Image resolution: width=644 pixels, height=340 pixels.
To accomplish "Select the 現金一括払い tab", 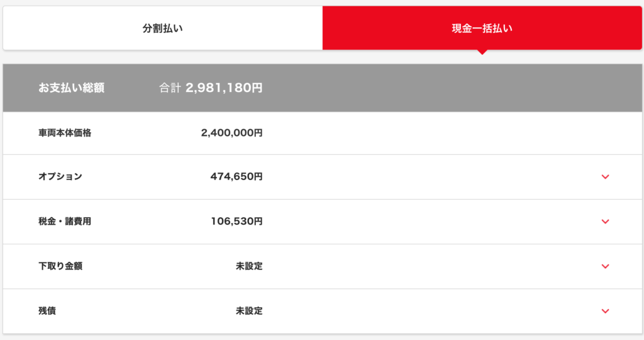I will click(x=482, y=28).
